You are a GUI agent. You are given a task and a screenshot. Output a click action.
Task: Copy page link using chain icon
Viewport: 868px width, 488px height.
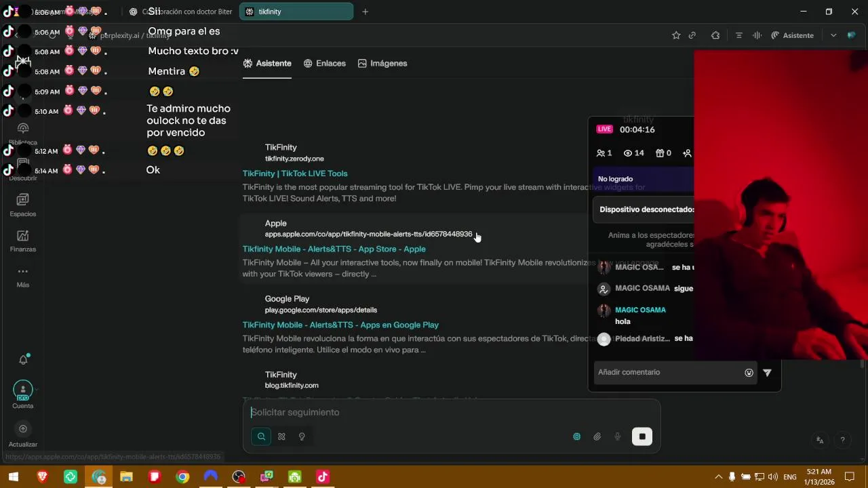tap(692, 35)
